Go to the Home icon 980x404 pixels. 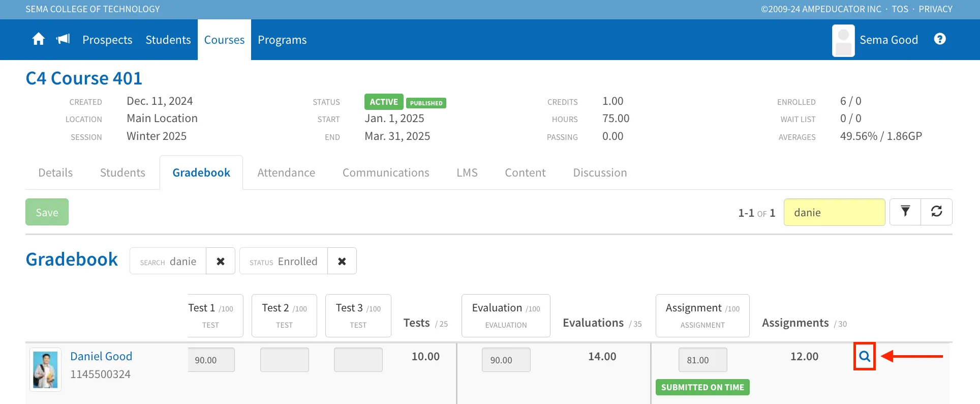pos(39,39)
